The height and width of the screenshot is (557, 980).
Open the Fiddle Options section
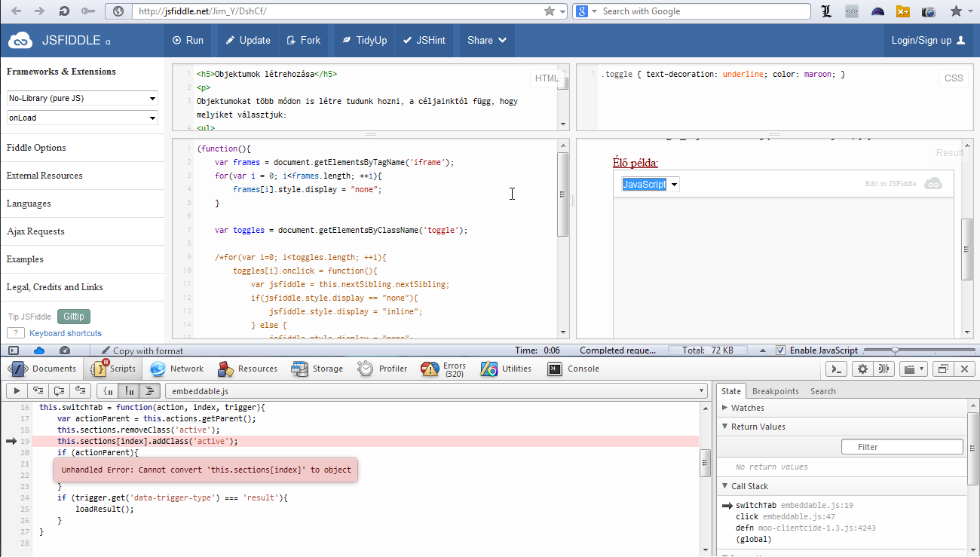(82, 148)
